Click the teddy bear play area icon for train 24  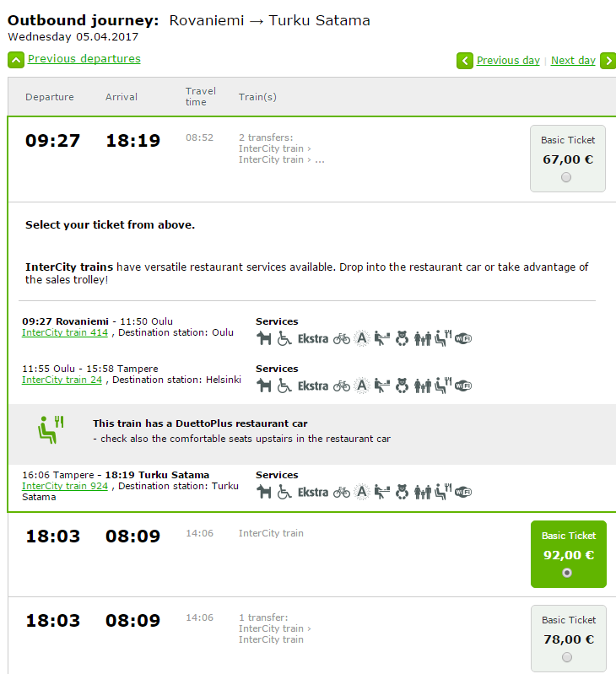click(x=402, y=386)
